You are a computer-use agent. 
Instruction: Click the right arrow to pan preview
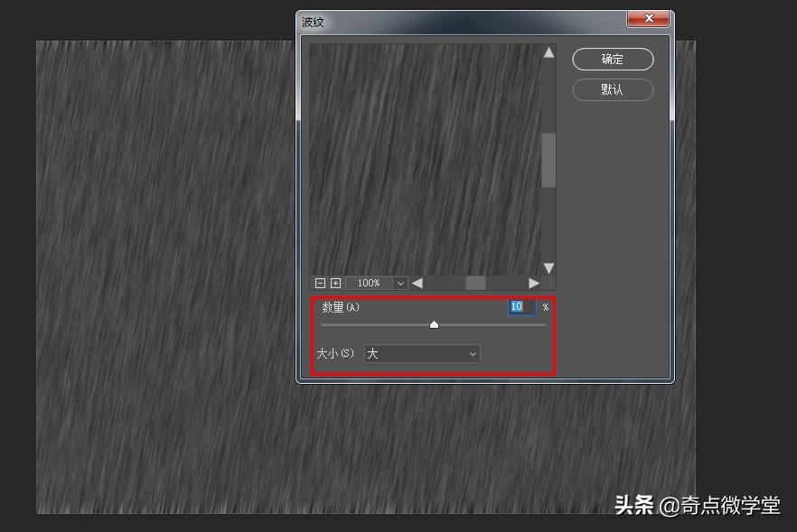[536, 283]
